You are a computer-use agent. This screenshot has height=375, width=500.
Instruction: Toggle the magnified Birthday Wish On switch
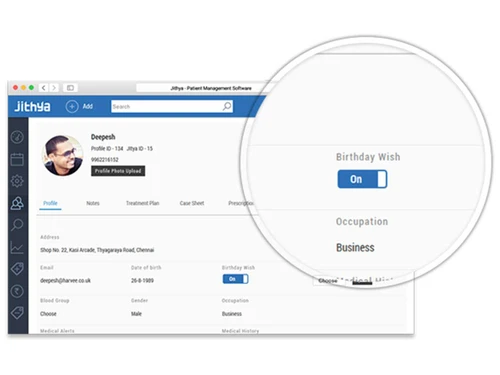362,179
